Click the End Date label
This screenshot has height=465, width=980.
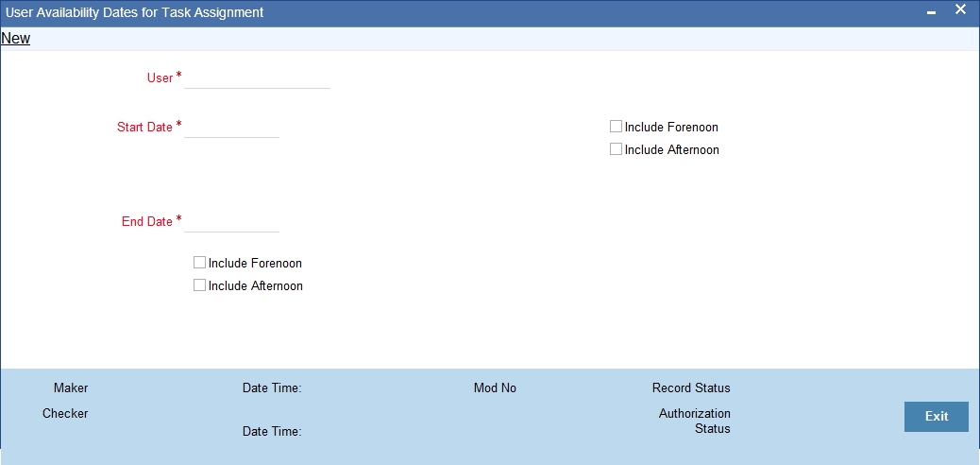click(x=147, y=221)
